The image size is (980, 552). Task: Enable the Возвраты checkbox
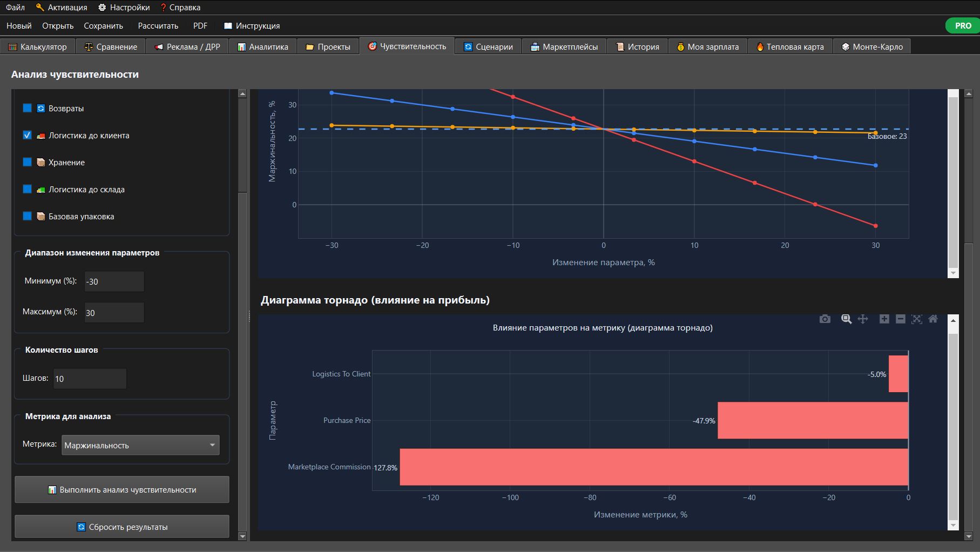pyautogui.click(x=27, y=108)
